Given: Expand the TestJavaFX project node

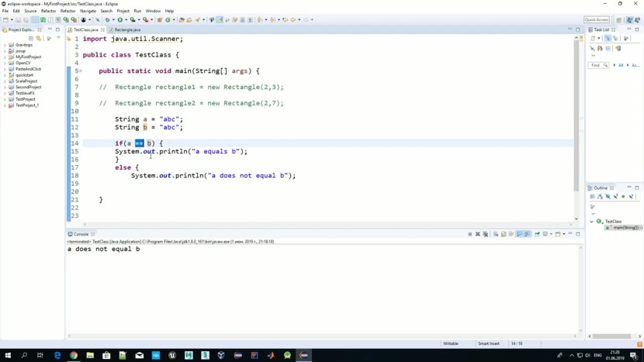Looking at the screenshot, I should 5,93.
